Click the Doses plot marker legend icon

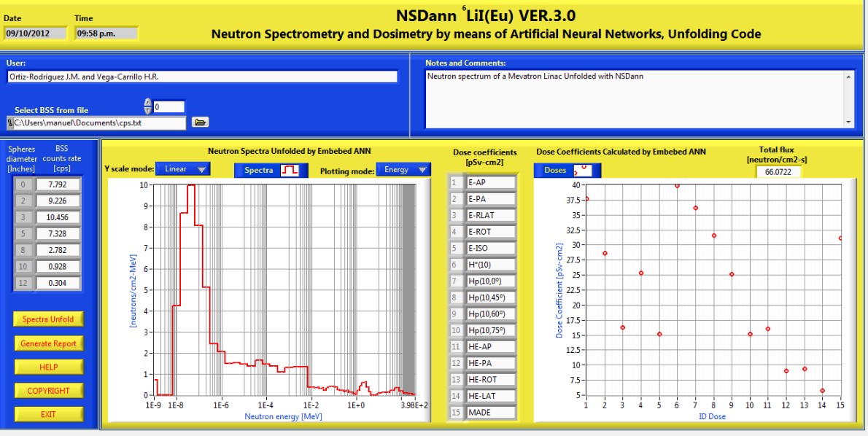point(583,171)
